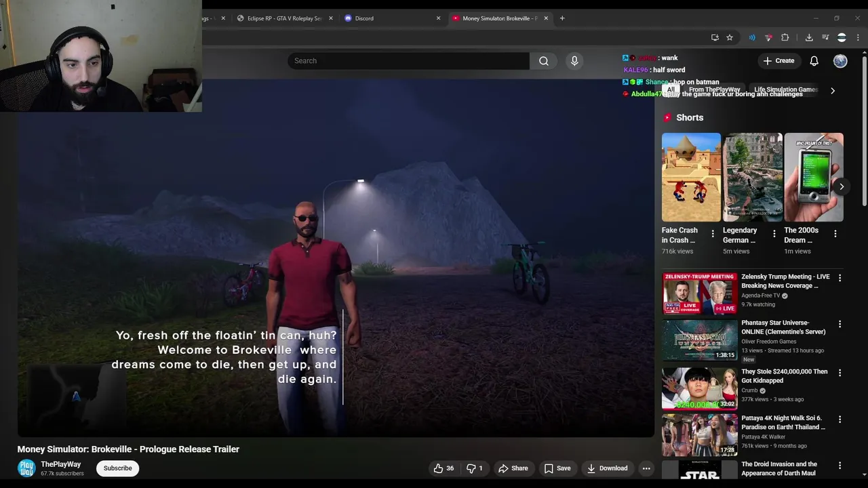
Task: Click the install app icon in address bar
Action: pyautogui.click(x=715, y=37)
